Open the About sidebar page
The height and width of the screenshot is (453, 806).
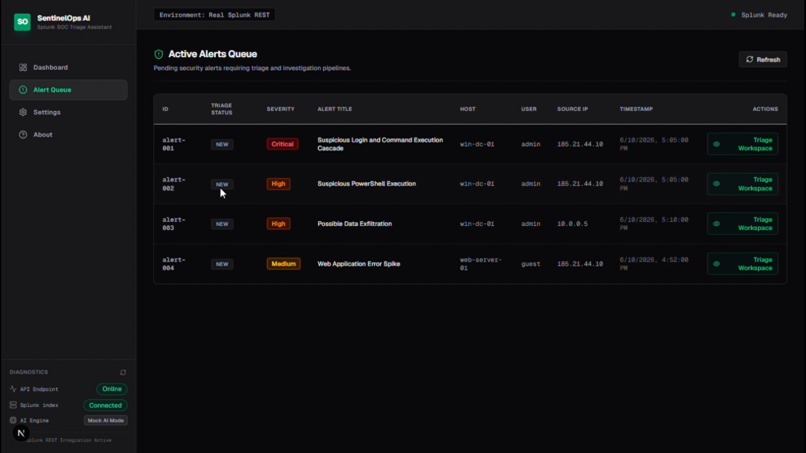pyautogui.click(x=68, y=135)
